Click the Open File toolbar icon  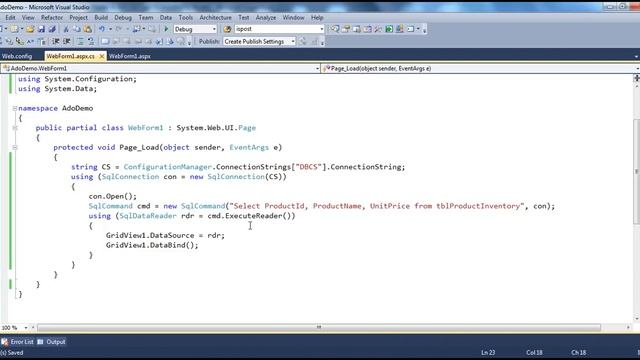tap(30, 29)
